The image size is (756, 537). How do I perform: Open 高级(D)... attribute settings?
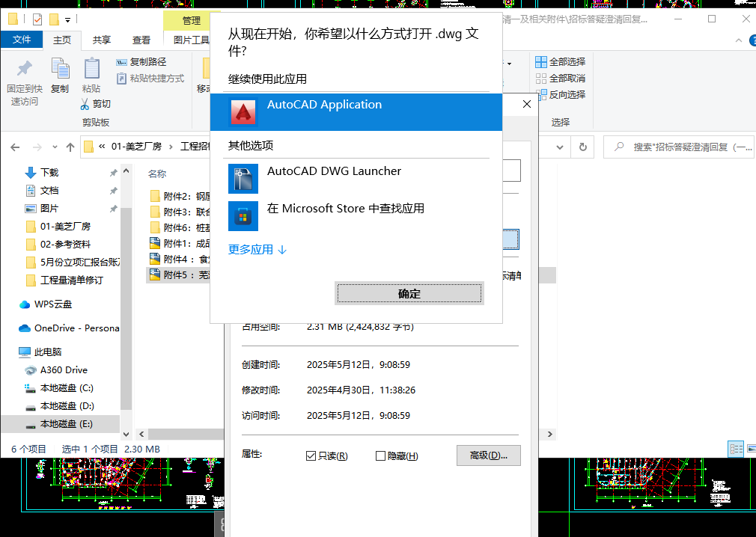click(489, 455)
